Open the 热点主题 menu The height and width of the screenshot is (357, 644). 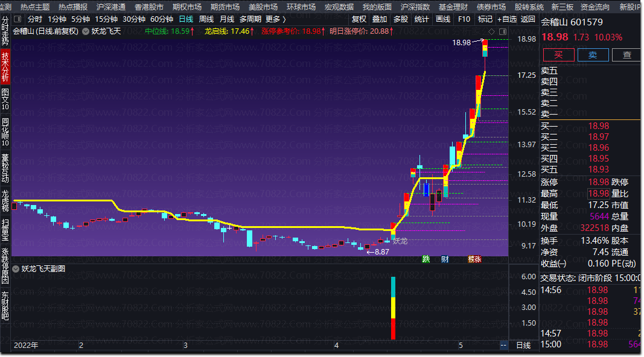pyautogui.click(x=35, y=7)
